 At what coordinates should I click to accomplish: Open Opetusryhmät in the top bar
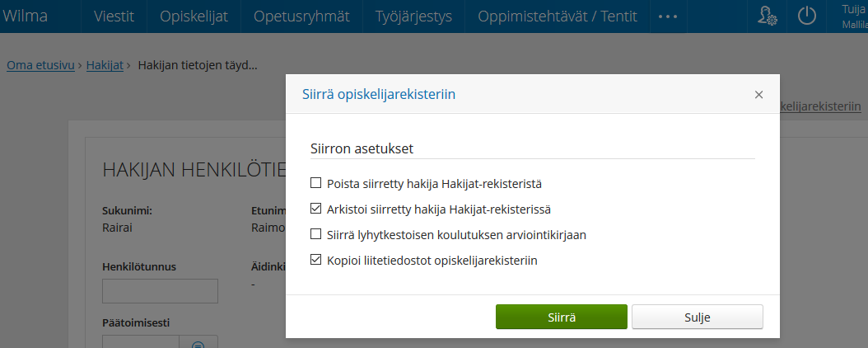click(x=301, y=16)
